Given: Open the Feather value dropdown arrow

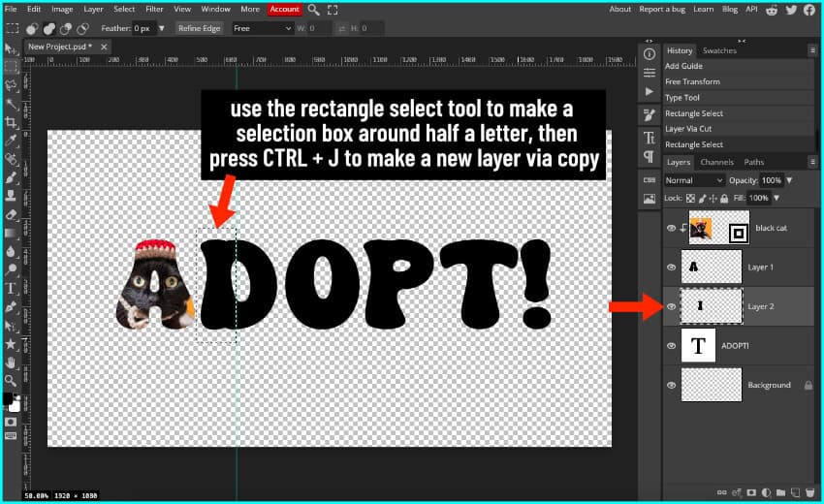Looking at the screenshot, I should [161, 28].
